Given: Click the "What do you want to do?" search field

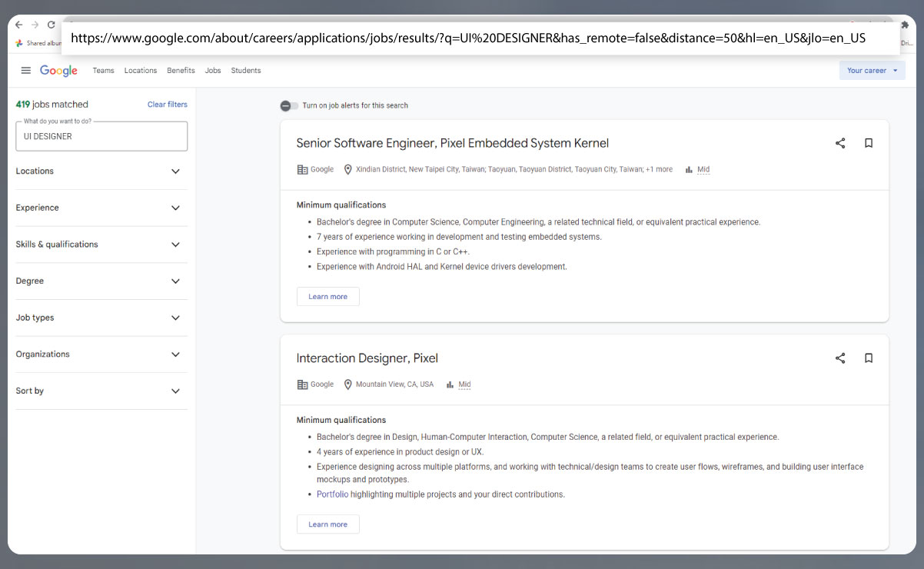Looking at the screenshot, I should tap(101, 136).
